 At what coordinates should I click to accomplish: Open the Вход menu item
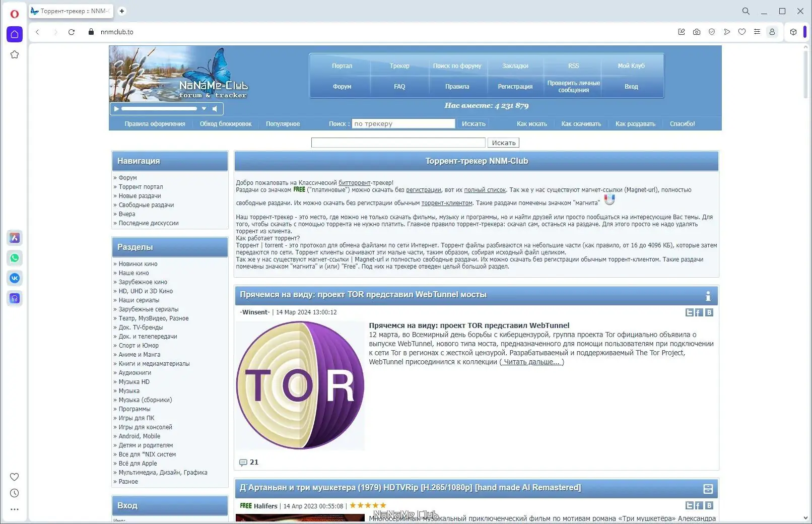click(x=631, y=87)
